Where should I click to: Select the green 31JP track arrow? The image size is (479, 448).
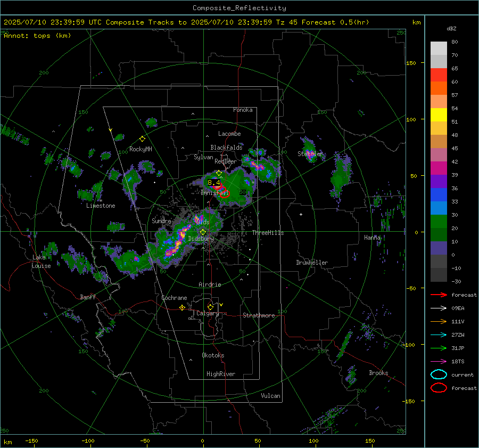click(439, 348)
